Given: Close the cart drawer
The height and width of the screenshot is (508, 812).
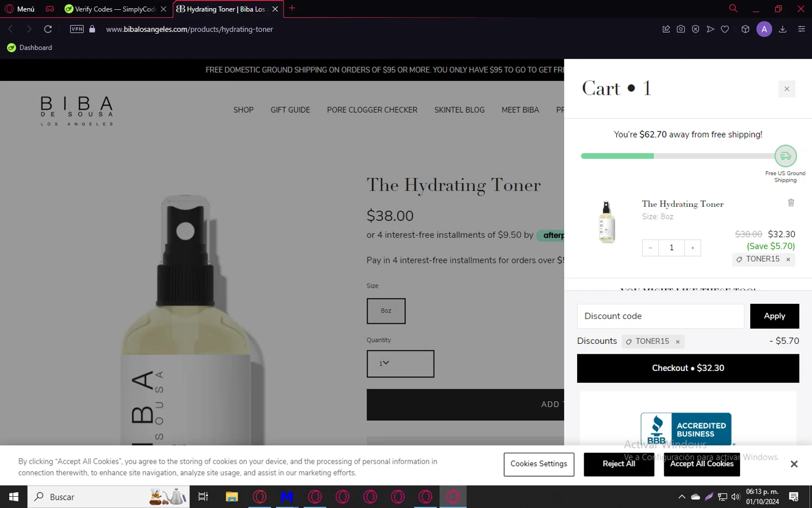Looking at the screenshot, I should click(787, 89).
